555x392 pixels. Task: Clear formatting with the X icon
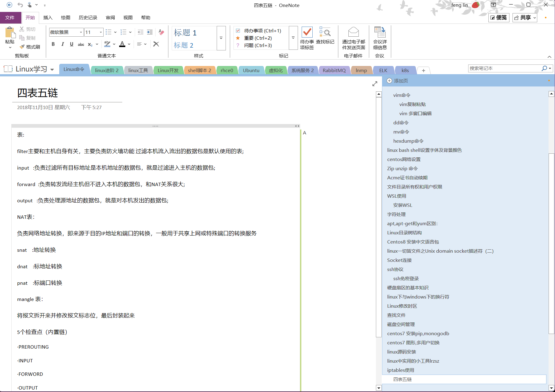pos(156,44)
